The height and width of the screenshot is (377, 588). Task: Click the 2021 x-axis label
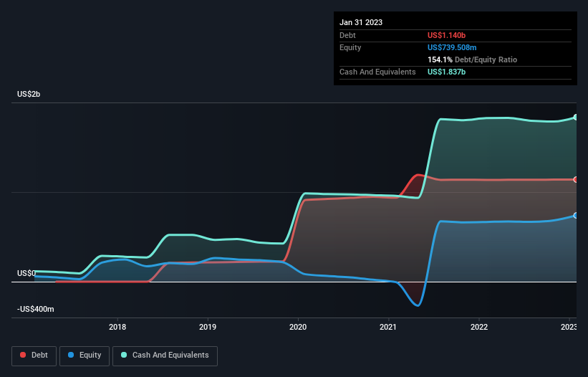tap(388, 327)
